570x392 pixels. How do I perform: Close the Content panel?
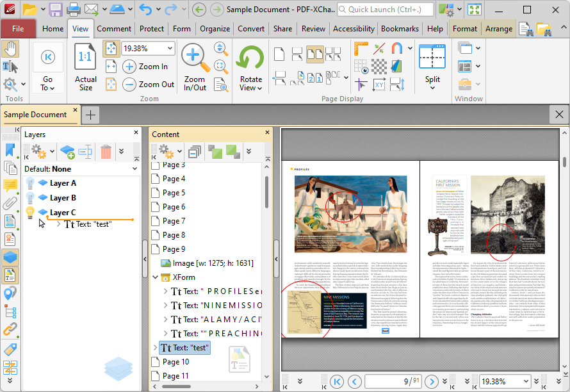tap(267, 133)
